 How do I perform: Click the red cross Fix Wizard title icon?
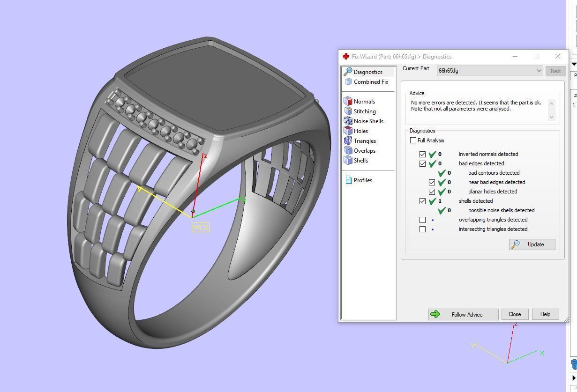click(x=346, y=56)
